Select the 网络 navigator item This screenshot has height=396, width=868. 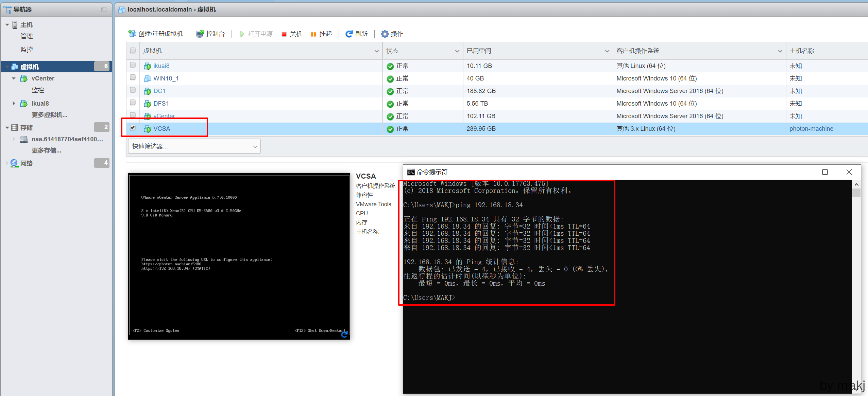pyautogui.click(x=26, y=163)
